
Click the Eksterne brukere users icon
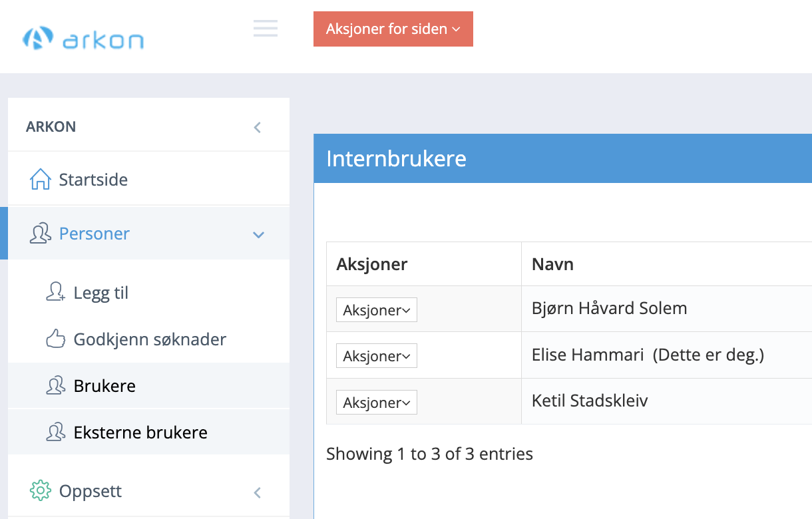55,431
